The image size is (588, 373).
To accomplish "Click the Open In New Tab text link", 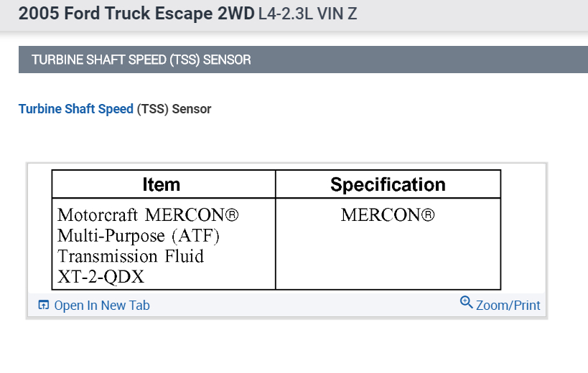I will coord(102,306).
